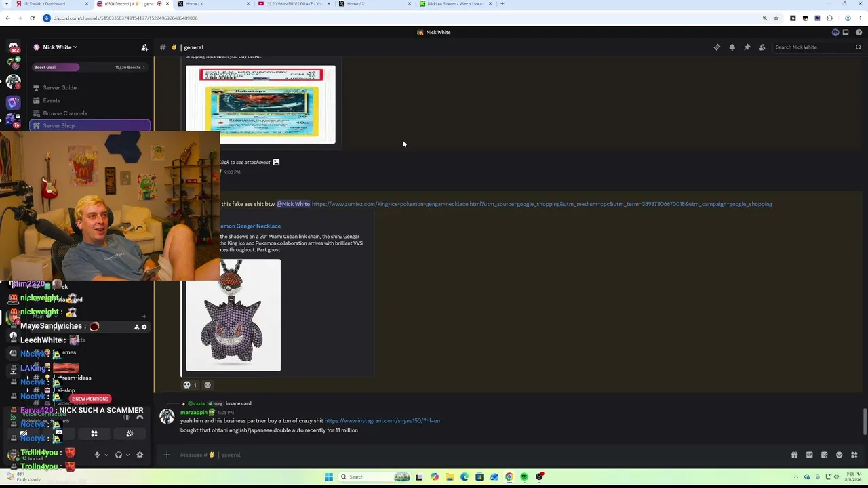Expand the Chrome tab search dropdown
The image size is (868, 488).
click(x=7, y=4)
